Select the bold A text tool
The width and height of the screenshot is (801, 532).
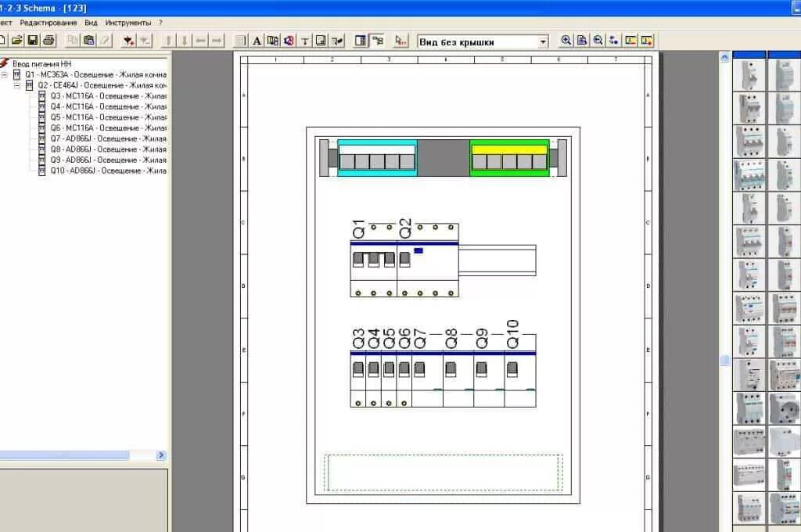(257, 41)
